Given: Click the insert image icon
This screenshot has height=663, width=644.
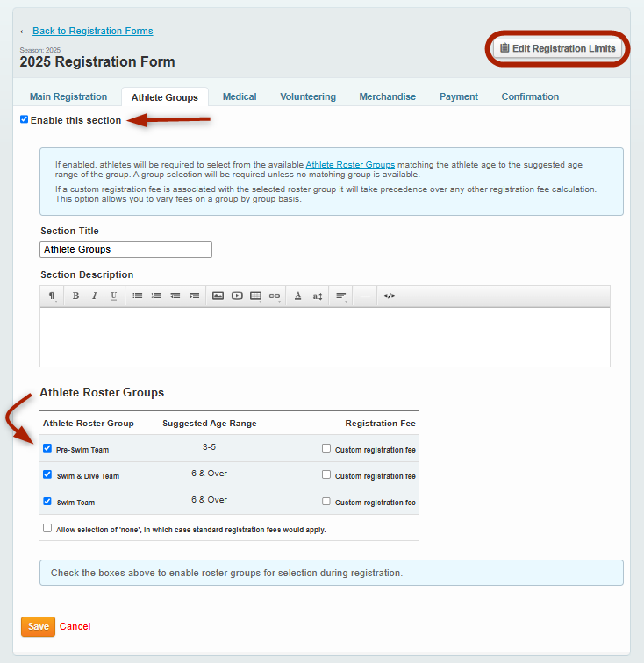Looking at the screenshot, I should [x=218, y=296].
